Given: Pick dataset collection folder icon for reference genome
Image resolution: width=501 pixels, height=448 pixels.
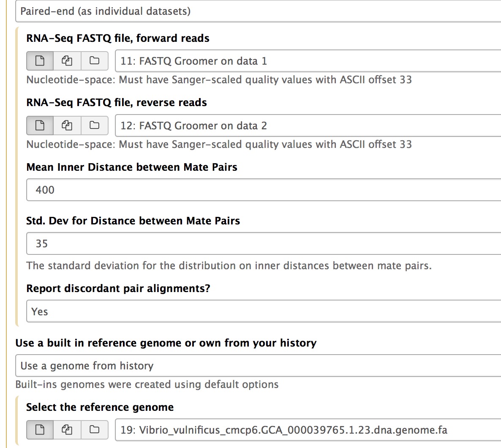Looking at the screenshot, I should 94,430.
